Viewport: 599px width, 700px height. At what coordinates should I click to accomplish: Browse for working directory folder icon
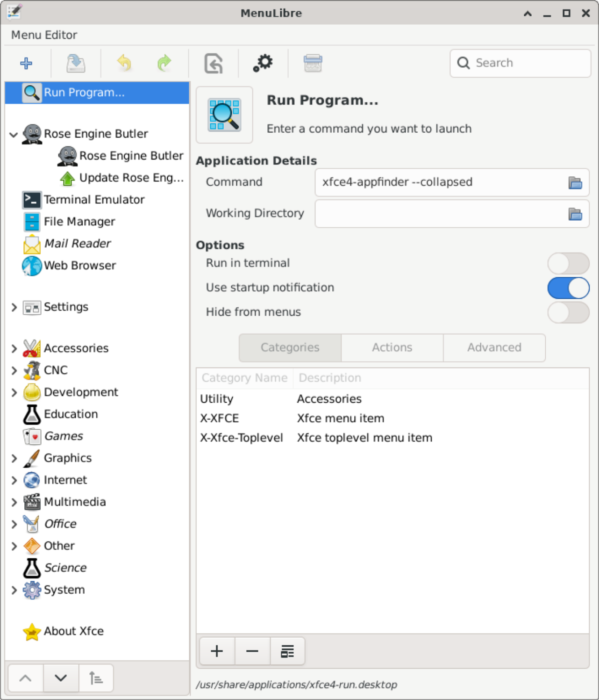coord(575,214)
